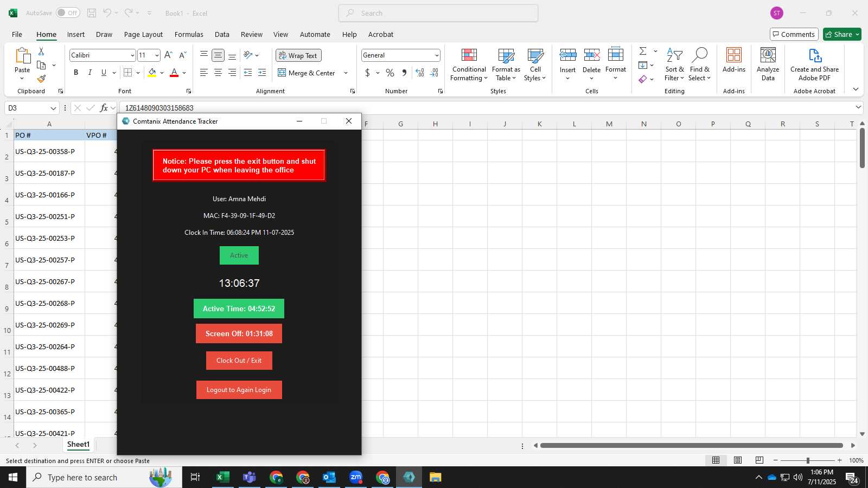
Task: Open File Explorer from taskbar
Action: point(435,477)
